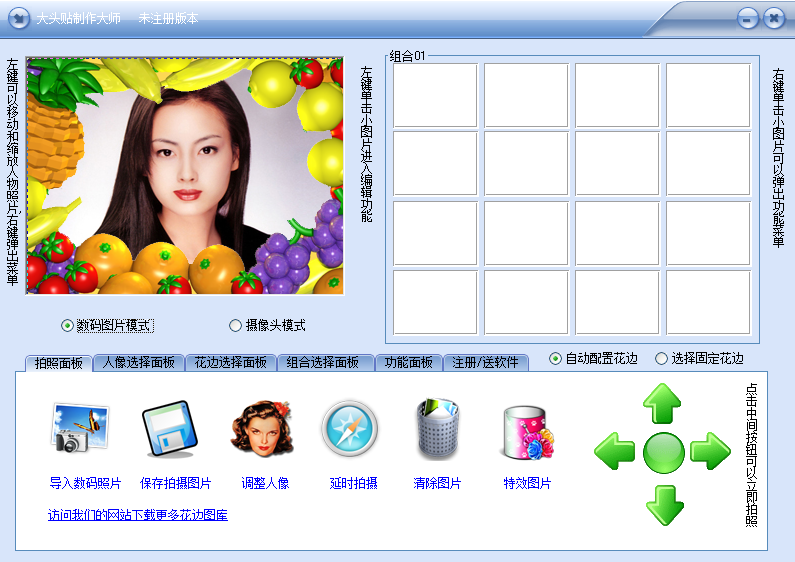This screenshot has width=795, height=562.
Task: Open 特效图片 effects icon
Action: coord(527,432)
